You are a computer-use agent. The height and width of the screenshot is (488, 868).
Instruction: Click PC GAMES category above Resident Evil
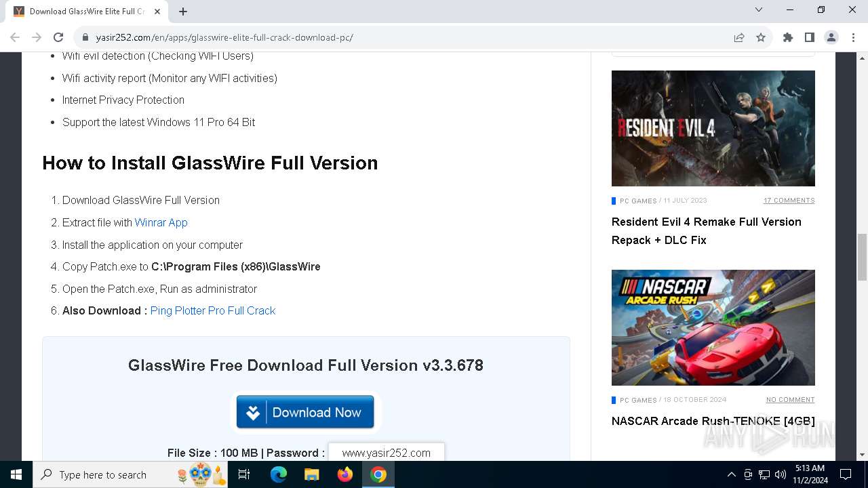tap(638, 201)
